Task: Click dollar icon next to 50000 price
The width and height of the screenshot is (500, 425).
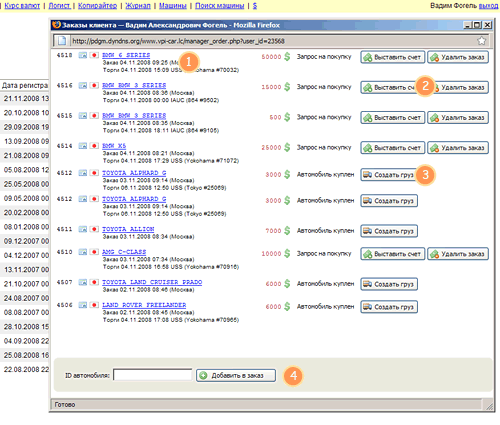Action: (287, 57)
